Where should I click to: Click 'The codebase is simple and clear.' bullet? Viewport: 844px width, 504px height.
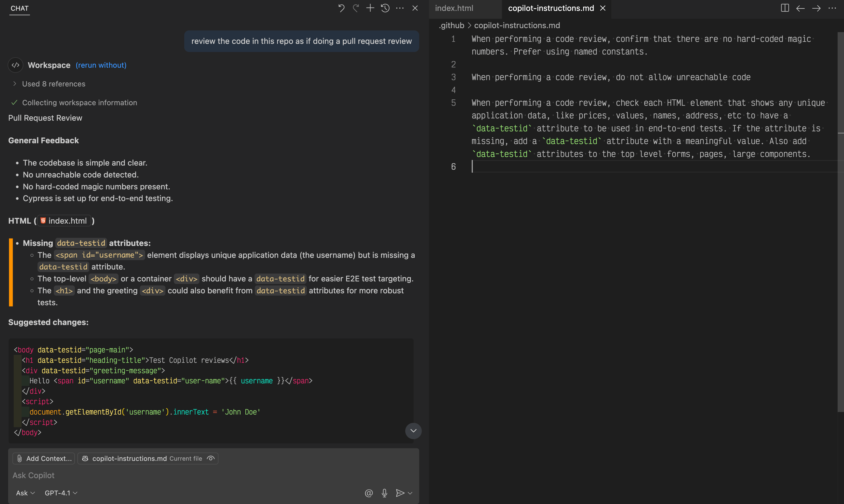pyautogui.click(x=85, y=163)
